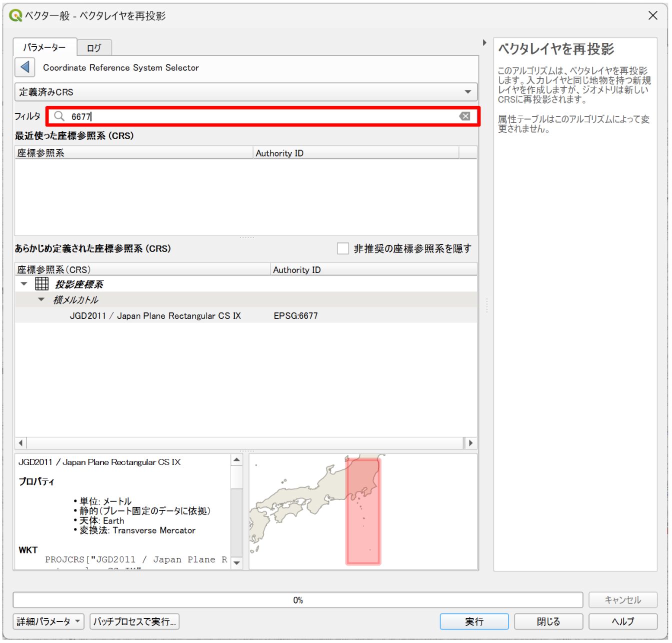Click the down arrow of the CRS details scrollbar
Viewport: 672px width, 643px height.
pyautogui.click(x=237, y=563)
